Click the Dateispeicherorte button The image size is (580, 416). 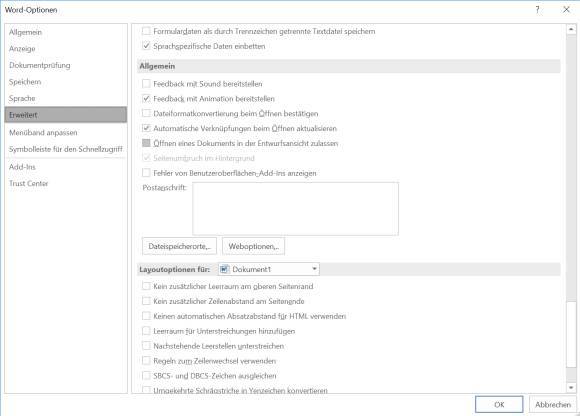pyautogui.click(x=179, y=246)
